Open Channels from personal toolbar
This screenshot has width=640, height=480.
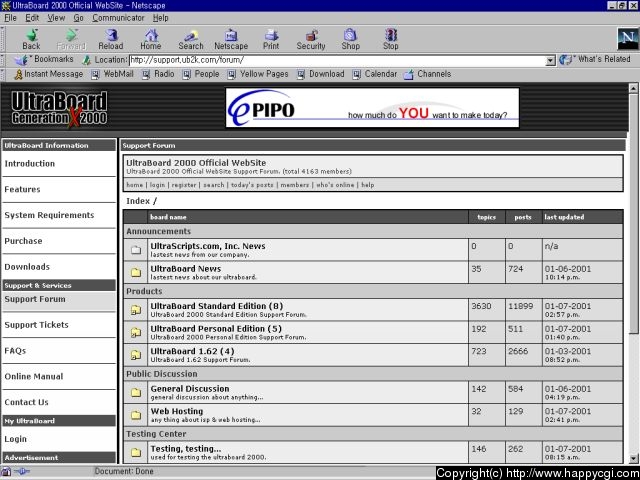[x=428, y=74]
